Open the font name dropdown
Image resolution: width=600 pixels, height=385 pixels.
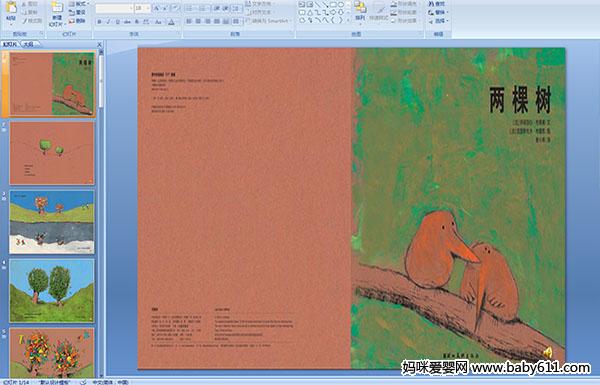pos(131,8)
